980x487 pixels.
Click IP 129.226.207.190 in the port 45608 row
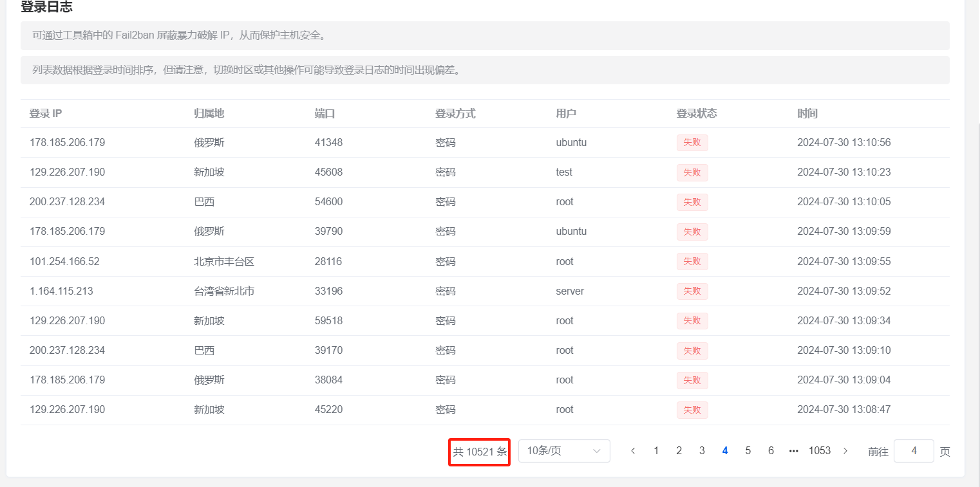point(67,172)
